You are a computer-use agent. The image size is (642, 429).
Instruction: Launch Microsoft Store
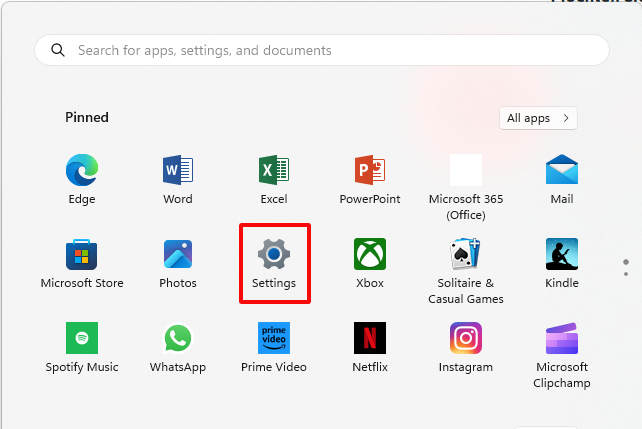(x=82, y=255)
